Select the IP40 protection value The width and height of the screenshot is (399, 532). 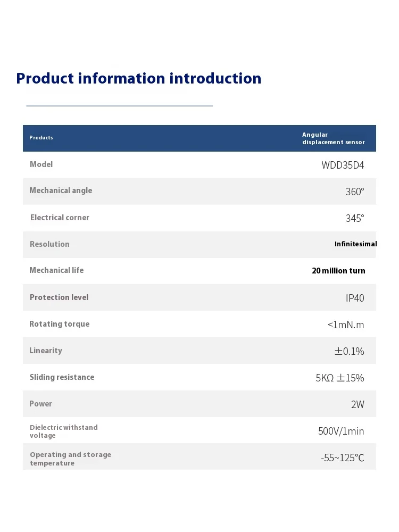[355, 298]
